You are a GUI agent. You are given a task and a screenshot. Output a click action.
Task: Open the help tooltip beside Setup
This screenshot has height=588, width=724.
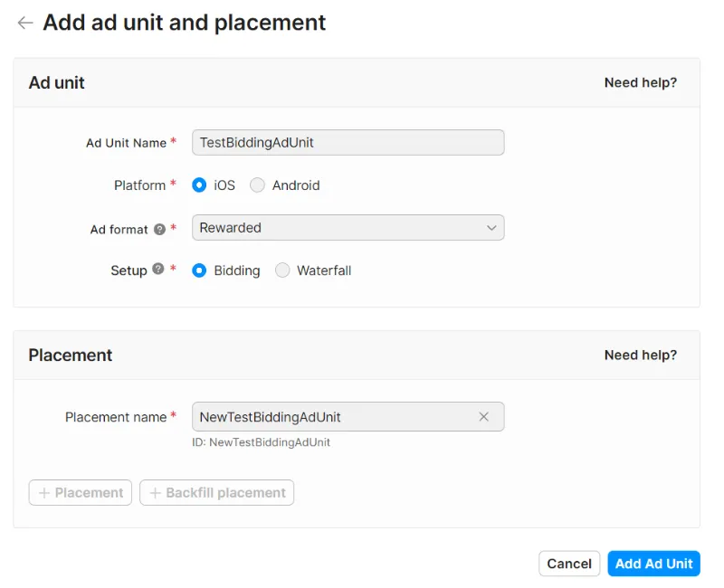pos(157,270)
